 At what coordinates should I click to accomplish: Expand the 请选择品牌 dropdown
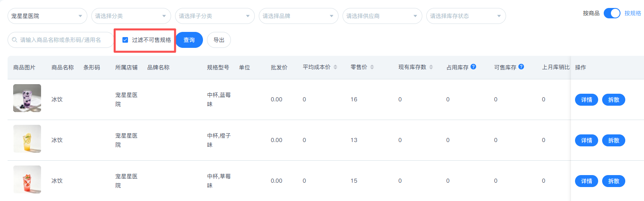coord(299,16)
